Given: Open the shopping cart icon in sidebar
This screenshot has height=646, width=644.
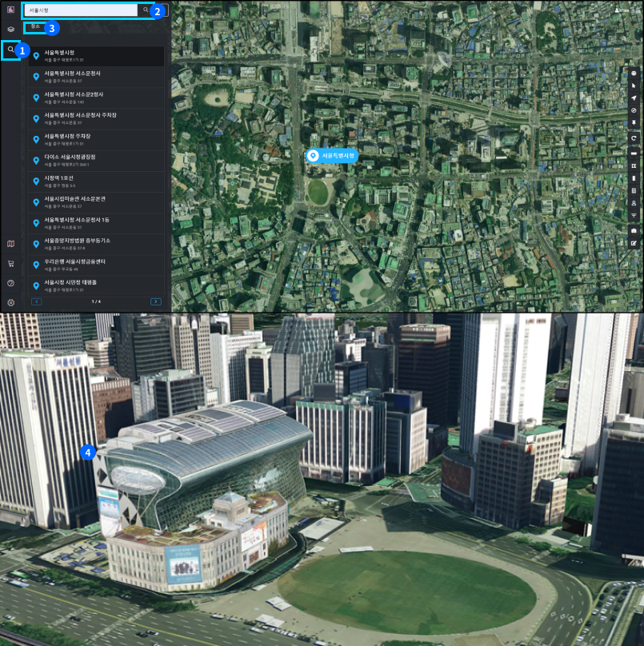Looking at the screenshot, I should click(x=10, y=263).
